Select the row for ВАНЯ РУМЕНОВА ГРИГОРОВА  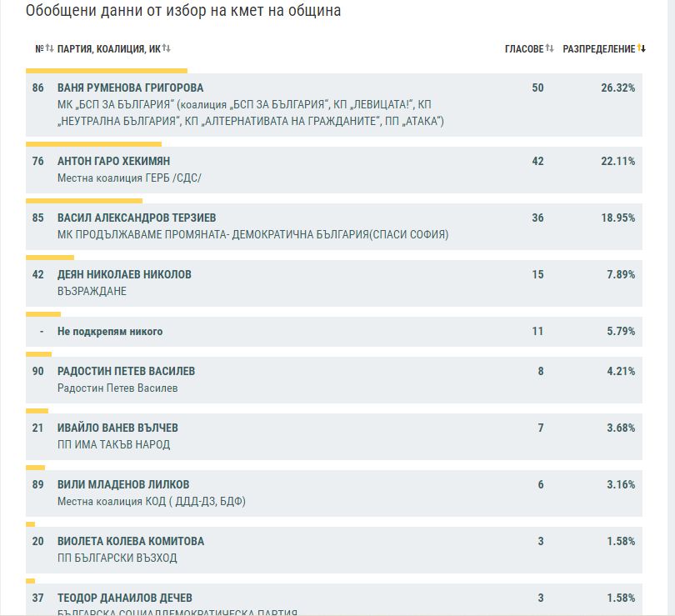point(130,88)
